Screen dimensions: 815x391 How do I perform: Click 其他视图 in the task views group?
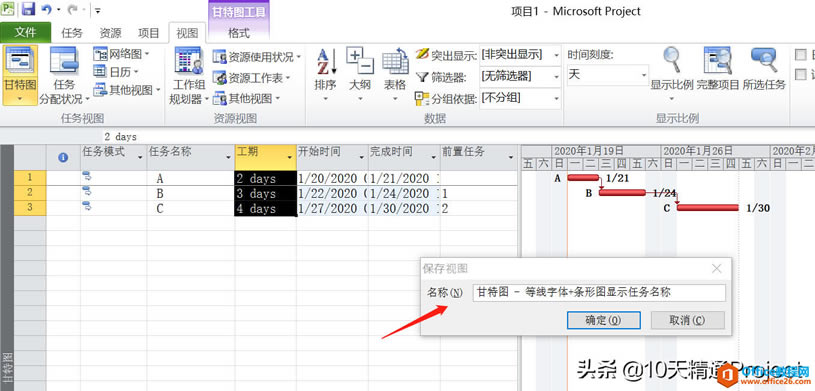click(x=127, y=90)
